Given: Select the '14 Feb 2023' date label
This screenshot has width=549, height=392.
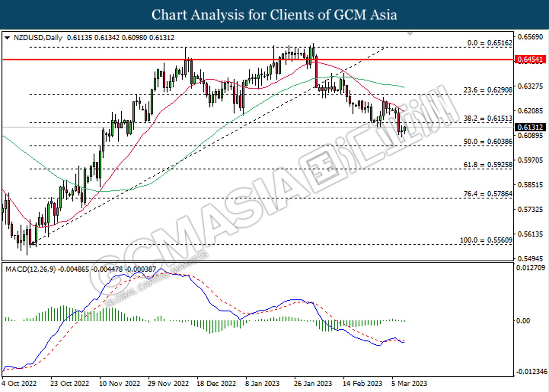Looking at the screenshot, I should (362, 383).
